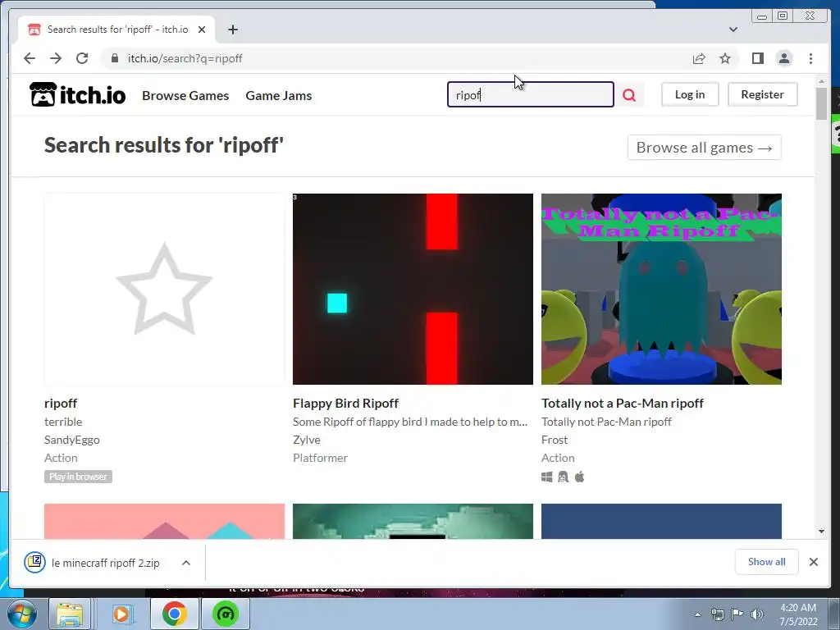The height and width of the screenshot is (630, 840).
Task: Bookmark this page with the star
Action: (725, 58)
